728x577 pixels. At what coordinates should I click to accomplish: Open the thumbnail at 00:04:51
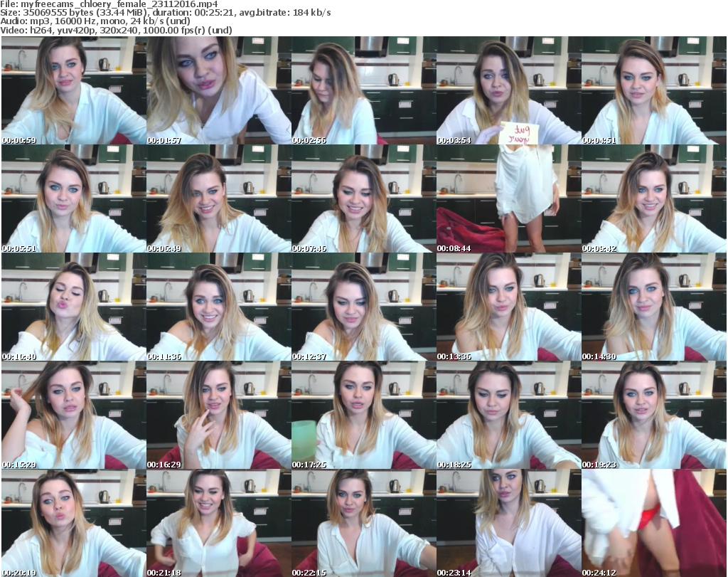coord(654,90)
